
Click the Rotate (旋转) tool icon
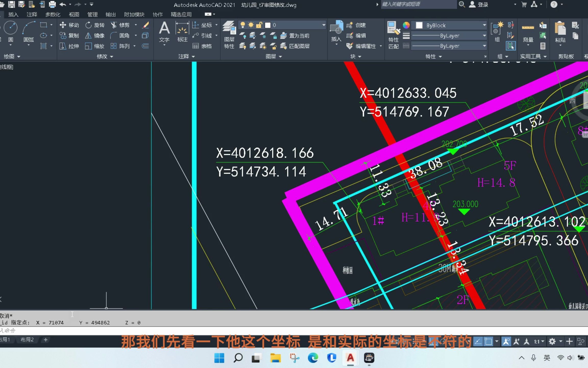click(89, 25)
